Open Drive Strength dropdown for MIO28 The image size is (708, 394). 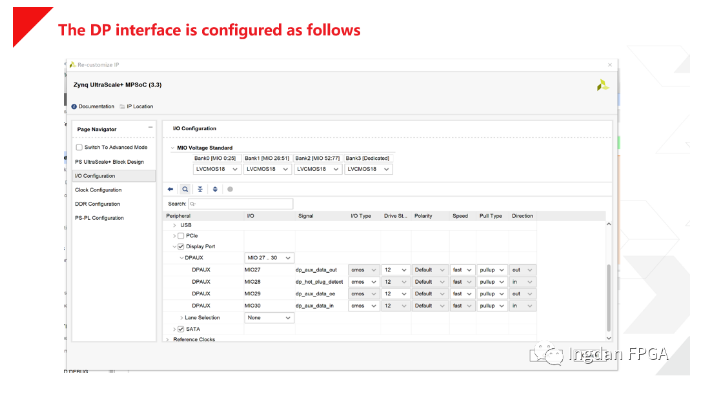(396, 282)
